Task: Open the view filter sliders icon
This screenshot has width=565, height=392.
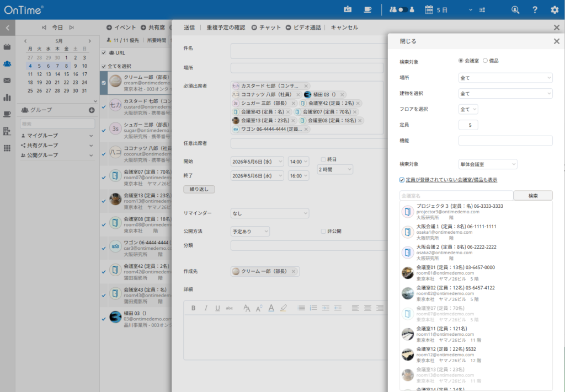Action: (x=482, y=10)
